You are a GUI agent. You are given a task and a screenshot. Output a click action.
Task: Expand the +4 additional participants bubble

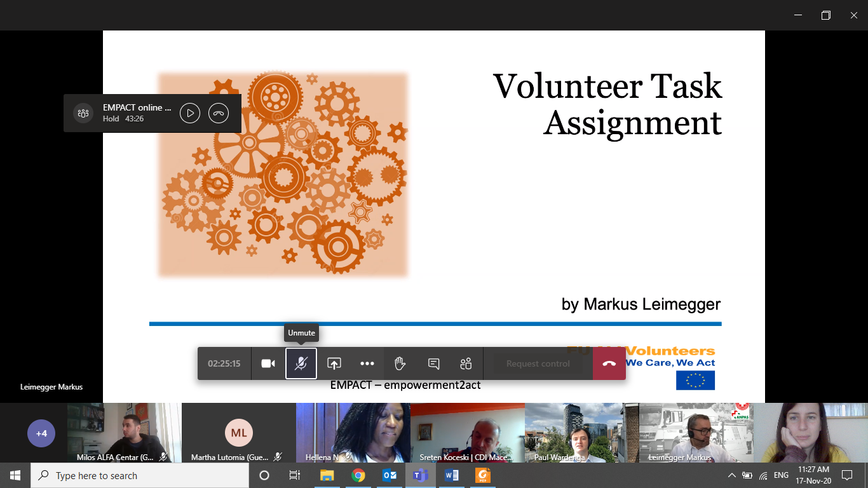pyautogui.click(x=41, y=433)
